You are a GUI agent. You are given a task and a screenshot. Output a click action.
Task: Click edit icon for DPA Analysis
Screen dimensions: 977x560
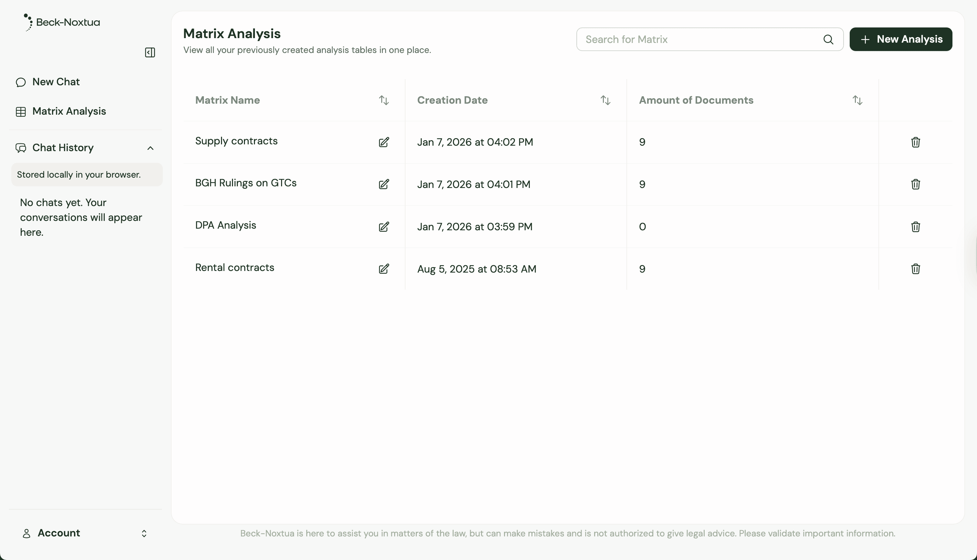click(383, 226)
